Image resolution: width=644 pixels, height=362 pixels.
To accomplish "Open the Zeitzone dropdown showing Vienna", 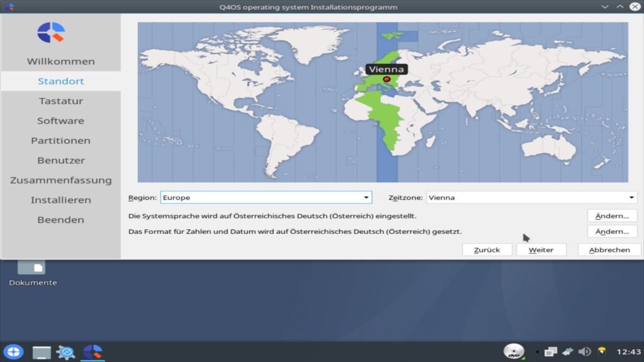I will pyautogui.click(x=532, y=197).
